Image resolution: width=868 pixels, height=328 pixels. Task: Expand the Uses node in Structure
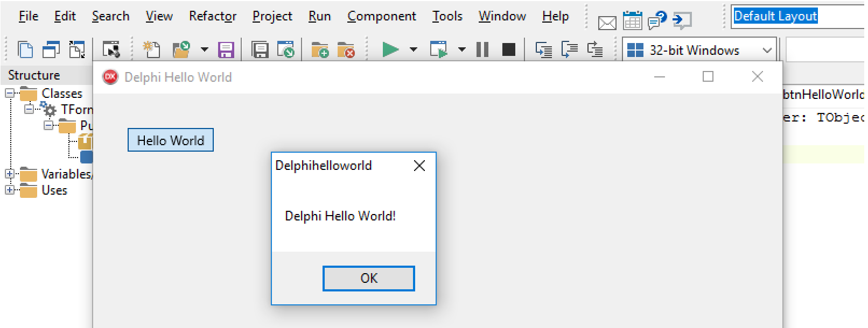pos(10,190)
